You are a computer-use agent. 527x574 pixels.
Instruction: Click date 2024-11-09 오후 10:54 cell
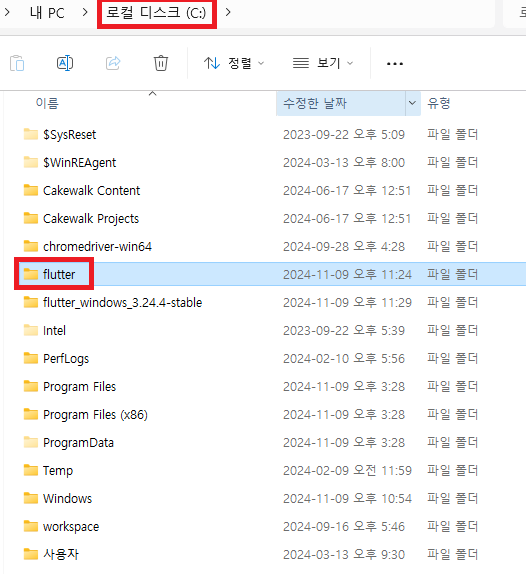(347, 498)
